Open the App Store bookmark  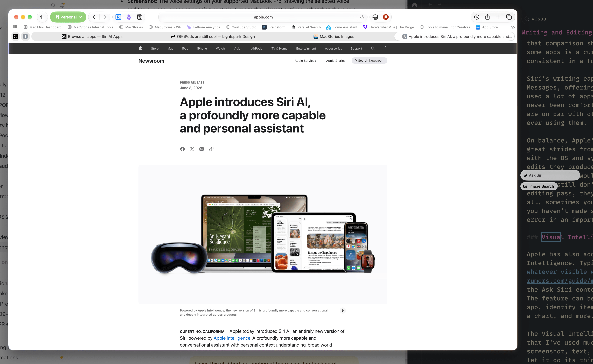tap(487, 27)
